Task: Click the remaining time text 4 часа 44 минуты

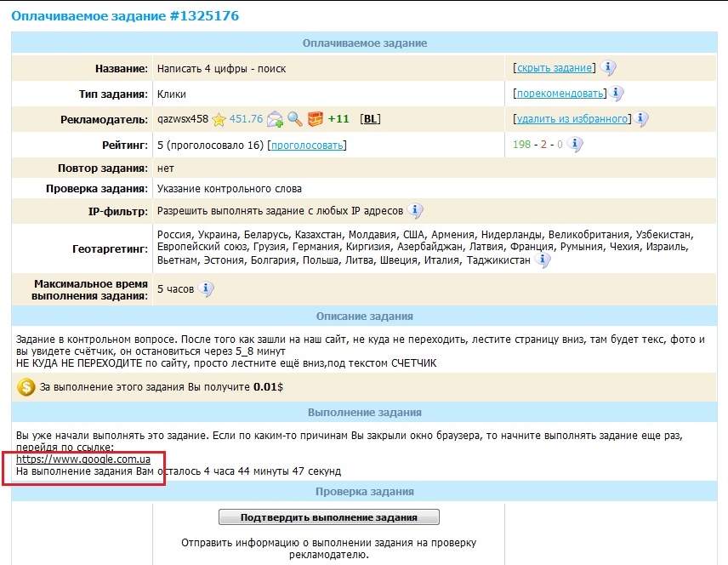Action: tap(247, 471)
